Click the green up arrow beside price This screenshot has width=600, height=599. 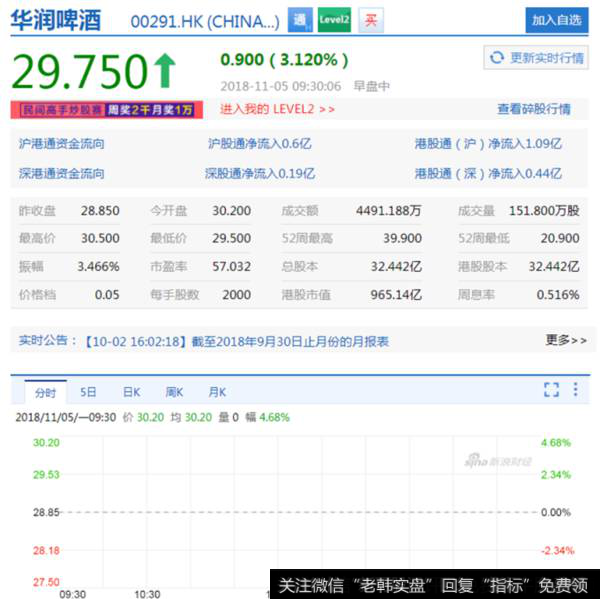pos(165,71)
